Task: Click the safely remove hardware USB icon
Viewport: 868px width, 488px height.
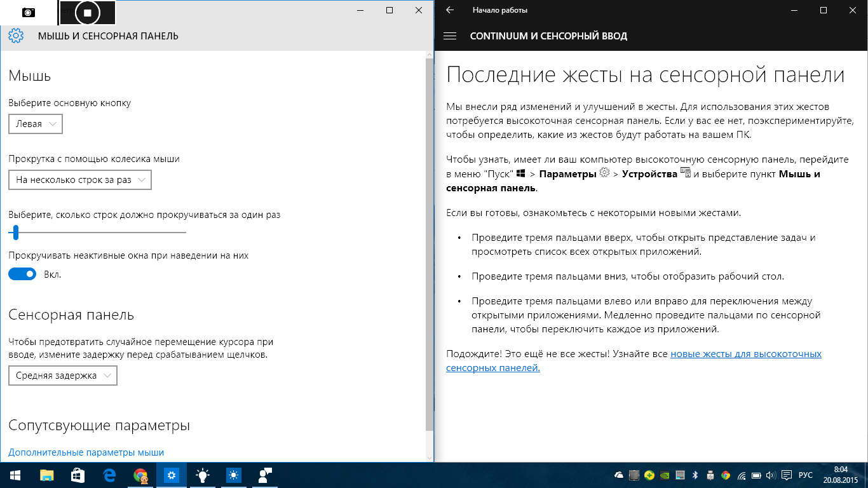Action: point(710,475)
